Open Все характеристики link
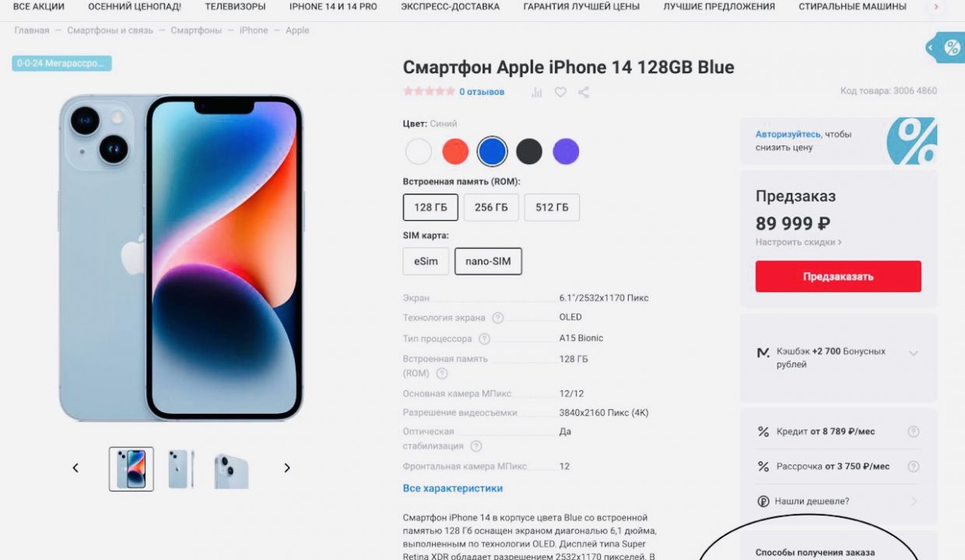The height and width of the screenshot is (560, 965). [x=453, y=488]
